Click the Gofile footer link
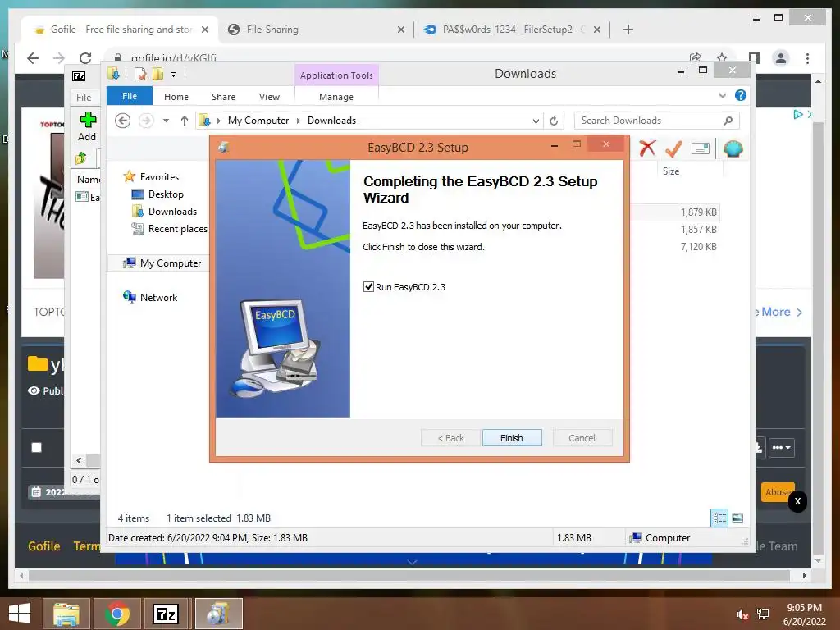The image size is (840, 630). [44, 546]
